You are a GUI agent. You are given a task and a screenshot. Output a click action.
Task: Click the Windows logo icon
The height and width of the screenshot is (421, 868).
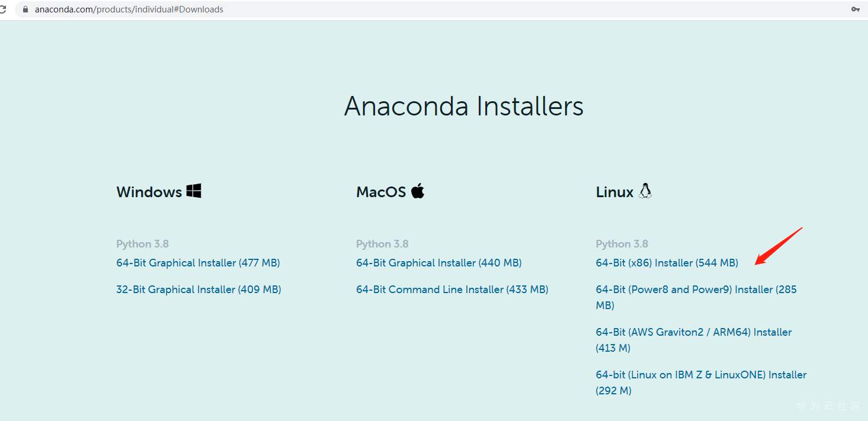pyautogui.click(x=194, y=191)
